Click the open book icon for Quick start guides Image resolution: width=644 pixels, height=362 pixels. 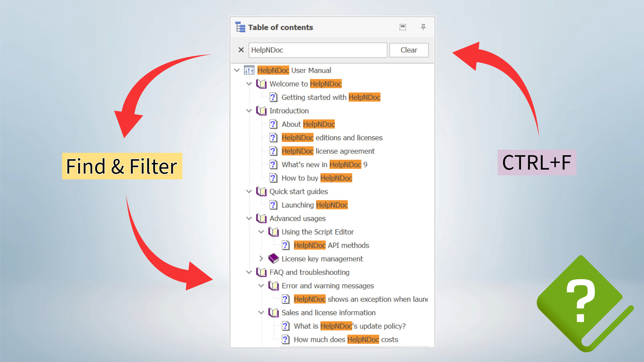point(261,191)
